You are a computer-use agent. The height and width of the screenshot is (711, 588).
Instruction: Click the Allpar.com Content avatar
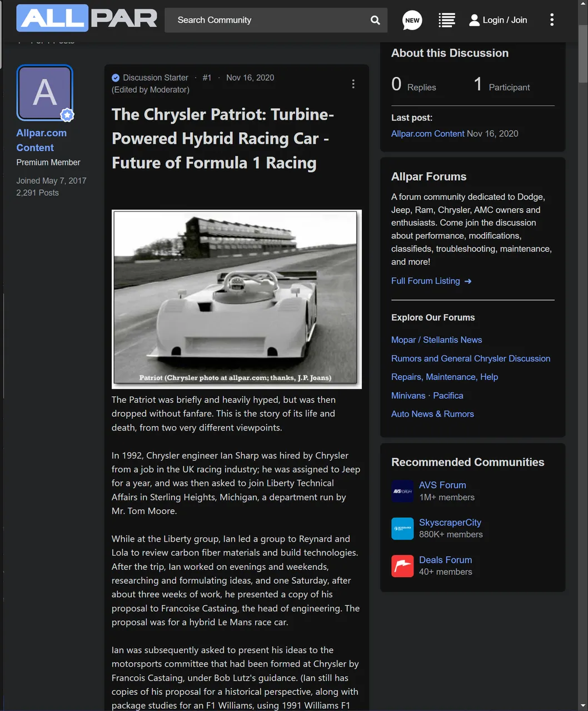click(44, 93)
